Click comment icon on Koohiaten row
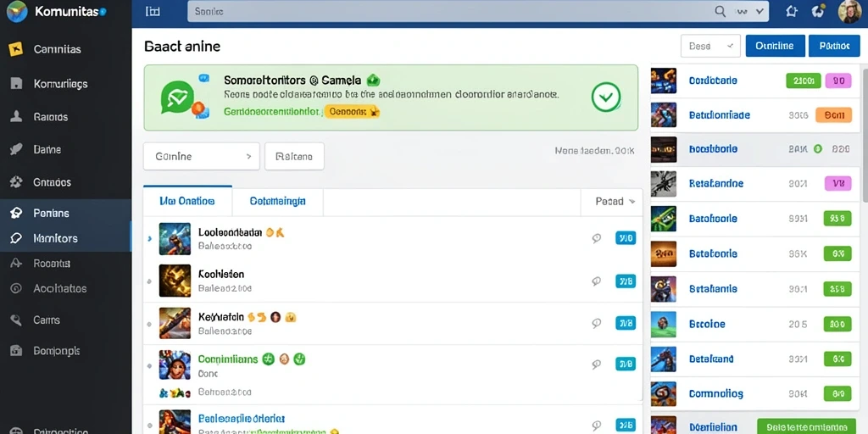Screen dimensions: 868x434 (596, 281)
